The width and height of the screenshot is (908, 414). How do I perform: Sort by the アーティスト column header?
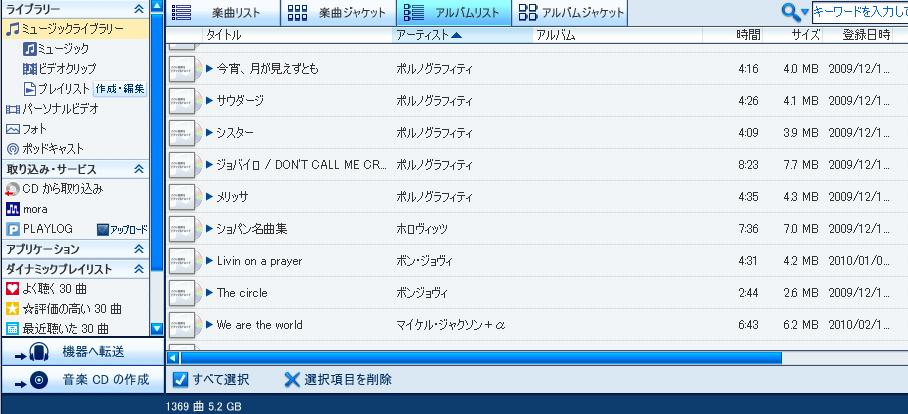462,35
